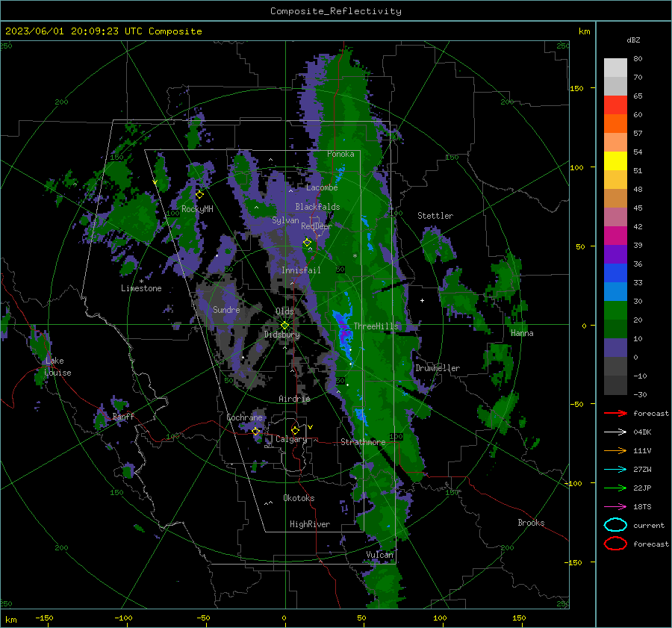Click the yellow diamond marker above Calgary

(295, 430)
